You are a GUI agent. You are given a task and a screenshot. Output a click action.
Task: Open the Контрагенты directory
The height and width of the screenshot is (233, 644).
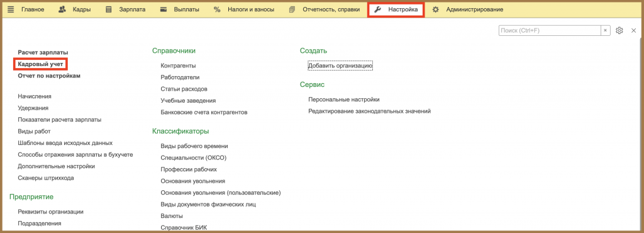178,65
